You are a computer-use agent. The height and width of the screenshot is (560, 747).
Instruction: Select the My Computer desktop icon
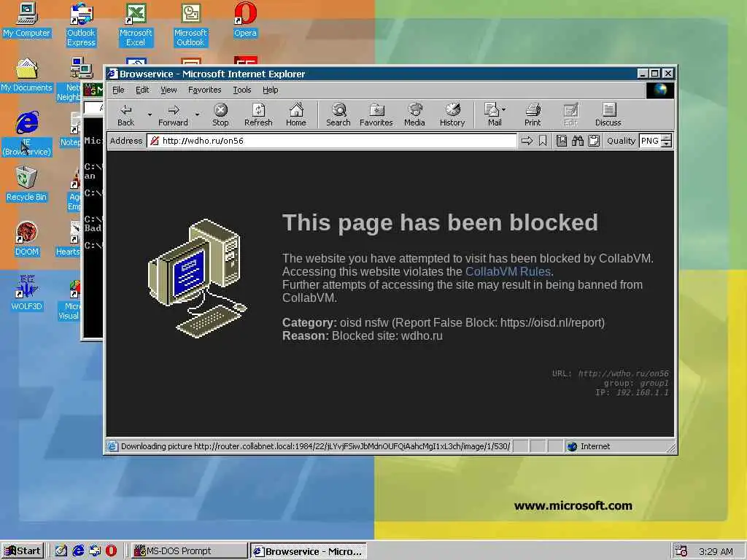click(26, 20)
